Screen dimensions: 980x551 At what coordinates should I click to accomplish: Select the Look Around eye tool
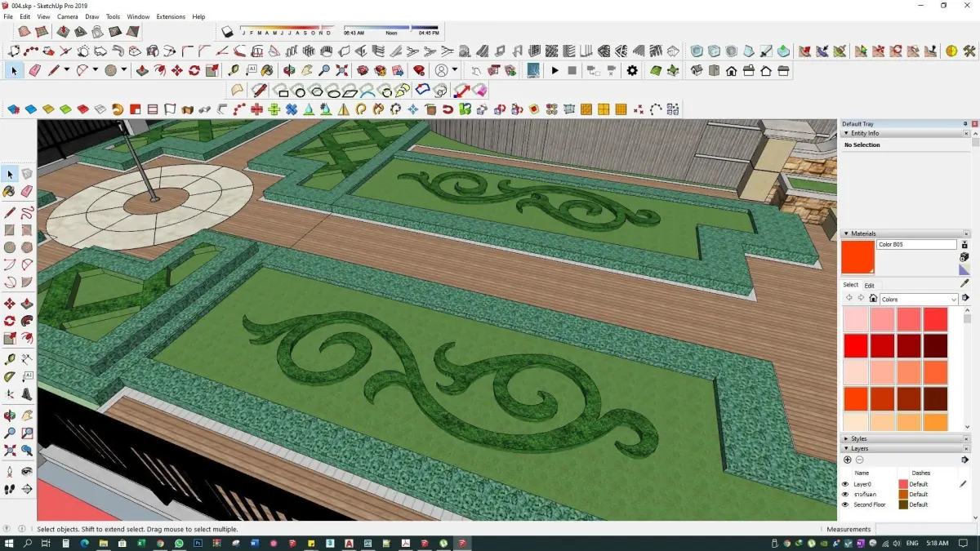pyautogui.click(x=27, y=471)
